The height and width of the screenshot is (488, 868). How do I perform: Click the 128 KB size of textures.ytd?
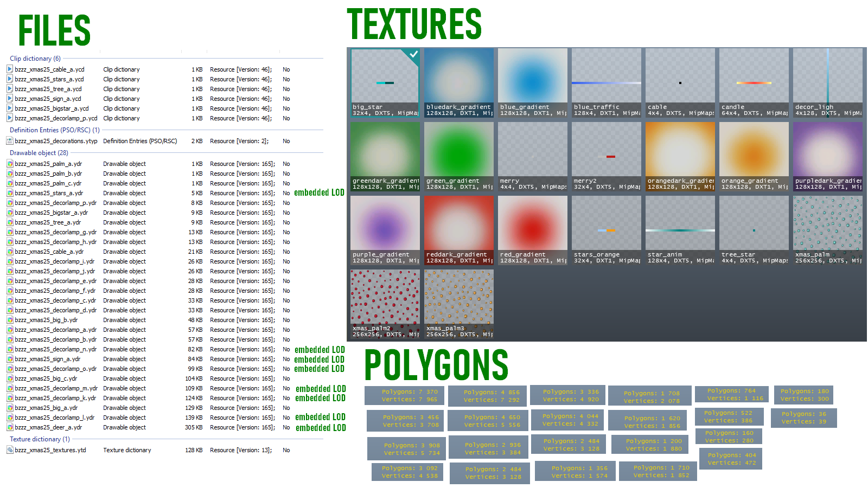point(194,450)
